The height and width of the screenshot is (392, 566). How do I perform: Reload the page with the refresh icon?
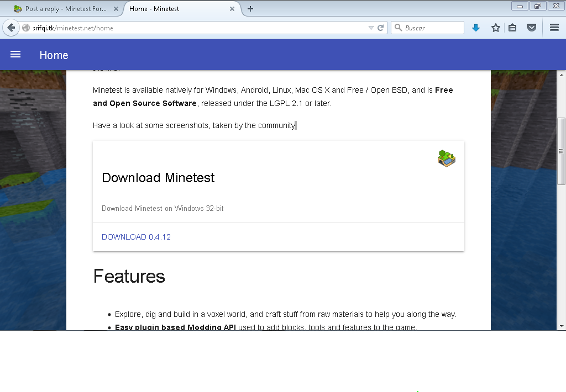pos(381,28)
